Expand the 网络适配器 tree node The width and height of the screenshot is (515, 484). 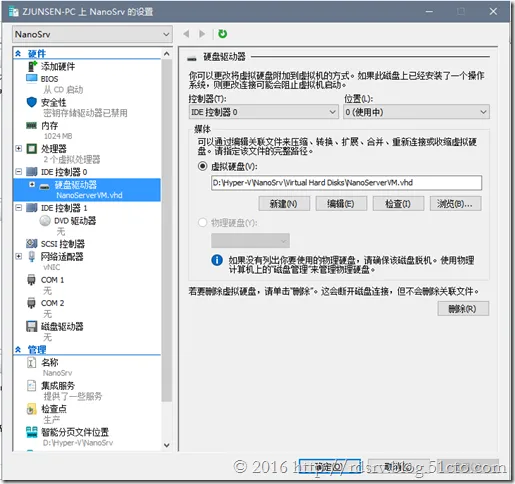[x=19, y=256]
